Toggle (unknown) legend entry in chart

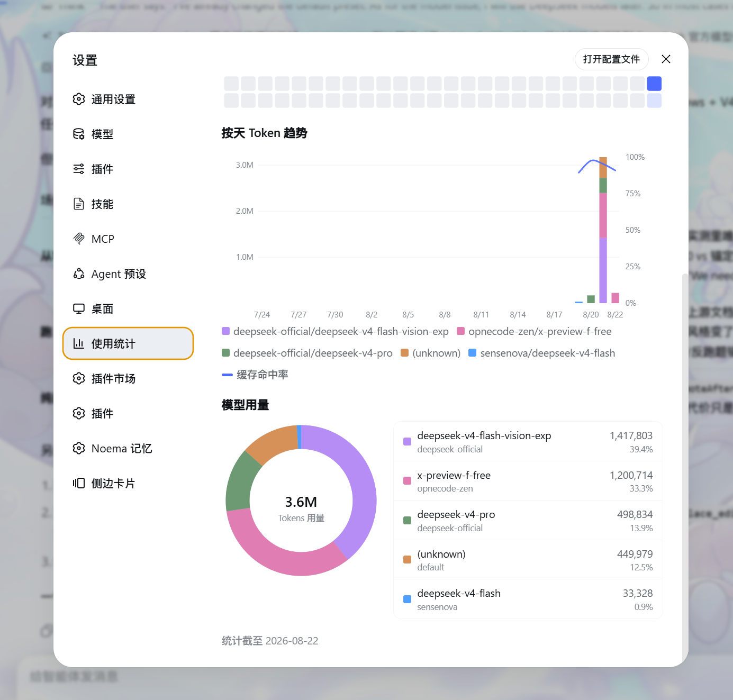tap(431, 353)
